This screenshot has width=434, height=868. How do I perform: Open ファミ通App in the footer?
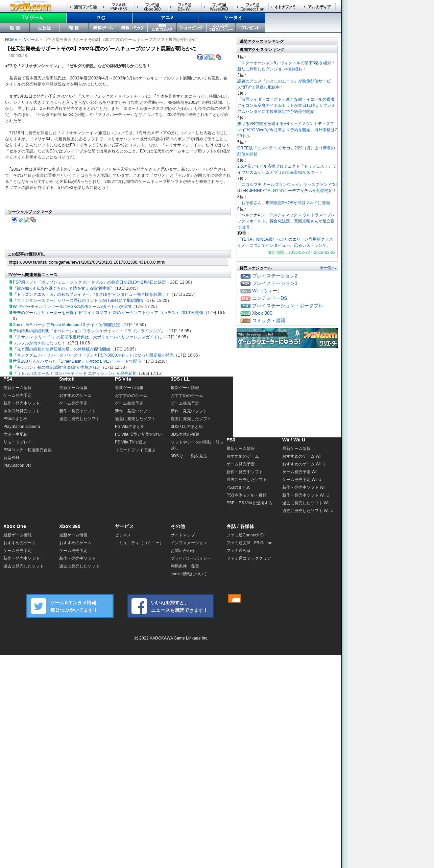pyautogui.click(x=238, y=551)
